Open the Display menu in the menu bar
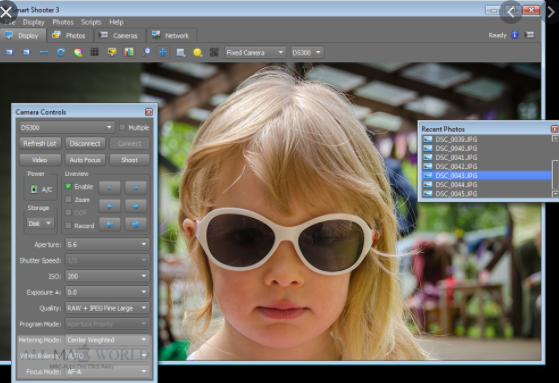This screenshot has width=559, height=383. click(x=34, y=22)
